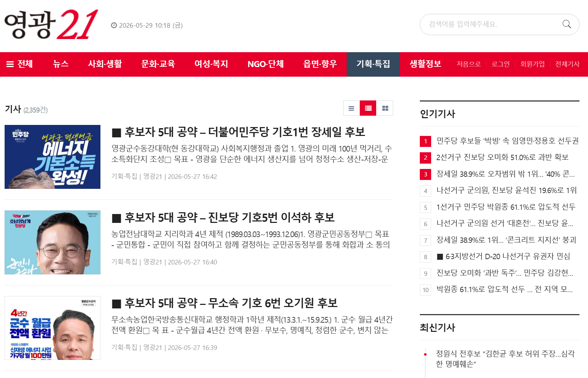Click the 이석하 후보 article thumbnail
588x378 pixels.
(x=53, y=242)
